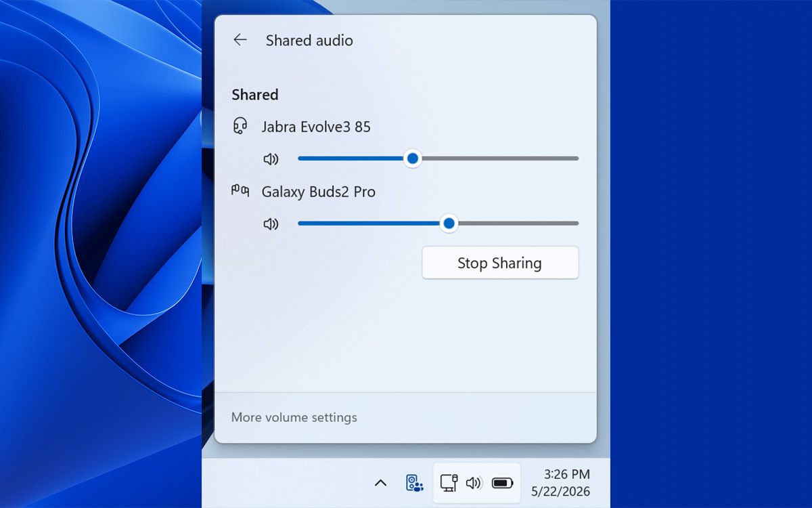Select the Galaxy Buds2 Pro device name
Image resolution: width=812 pixels, height=508 pixels.
point(319,192)
